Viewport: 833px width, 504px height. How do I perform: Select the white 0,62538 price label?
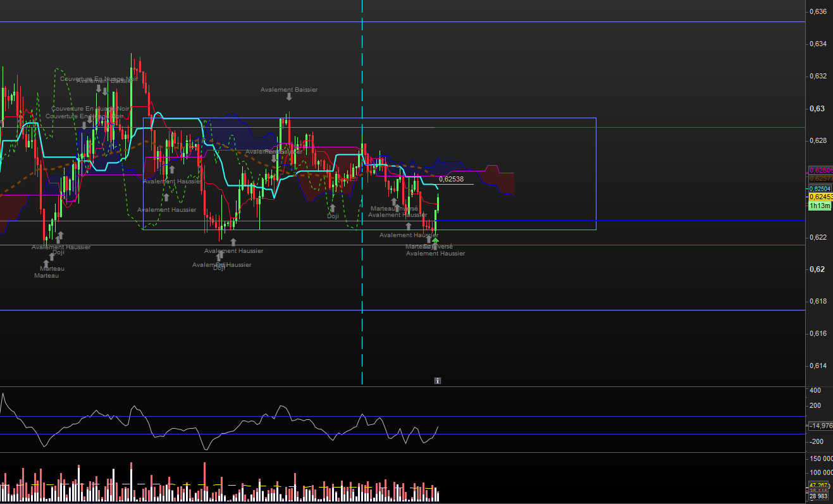pos(452,179)
